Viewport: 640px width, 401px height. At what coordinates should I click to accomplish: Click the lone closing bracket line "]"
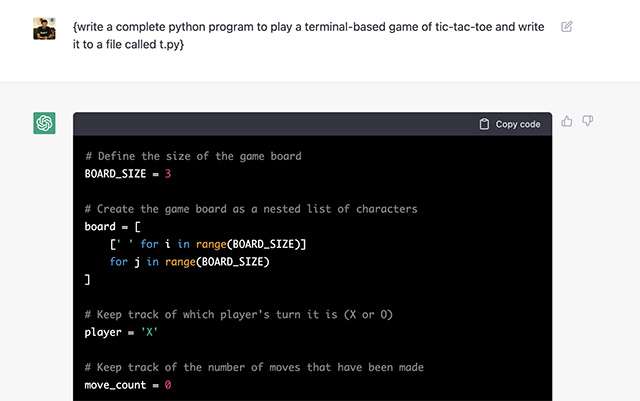87,280
